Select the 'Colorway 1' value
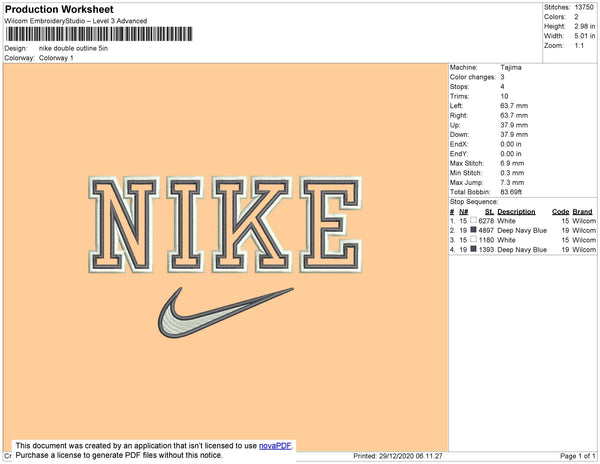 (56, 58)
